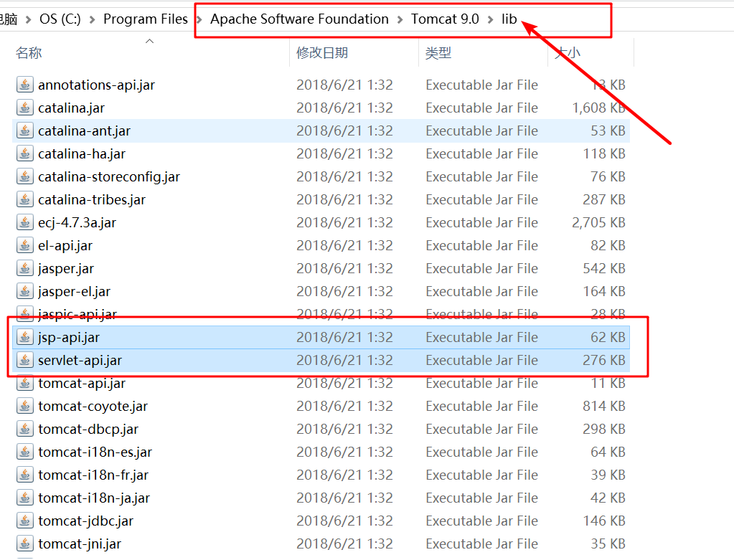Expand the chevron after Apache Software Foundation
The height and width of the screenshot is (560, 734).
400,19
